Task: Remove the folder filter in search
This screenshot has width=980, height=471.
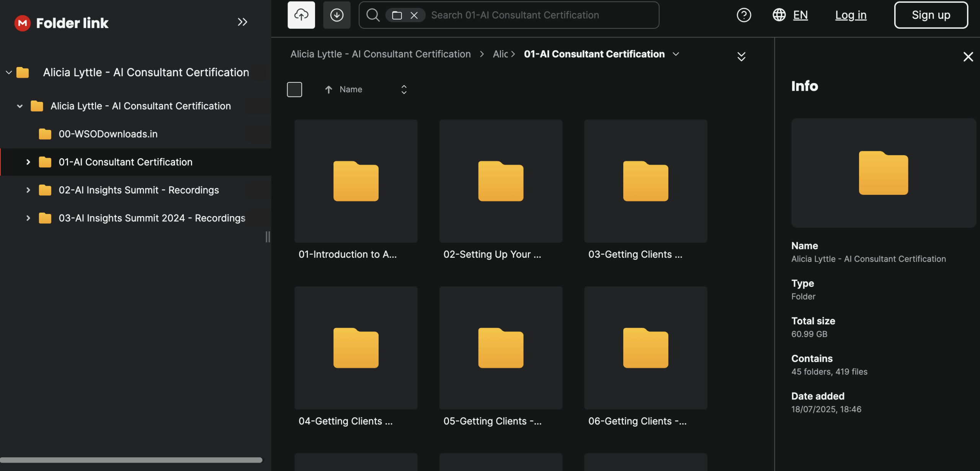Action: pyautogui.click(x=414, y=15)
